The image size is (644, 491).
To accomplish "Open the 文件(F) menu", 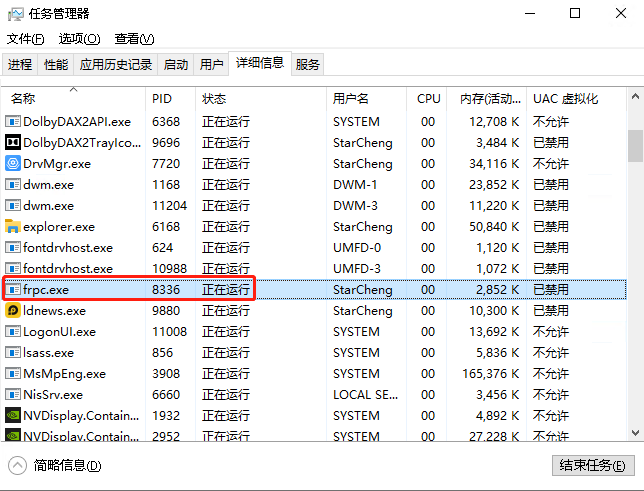I will (x=25, y=39).
